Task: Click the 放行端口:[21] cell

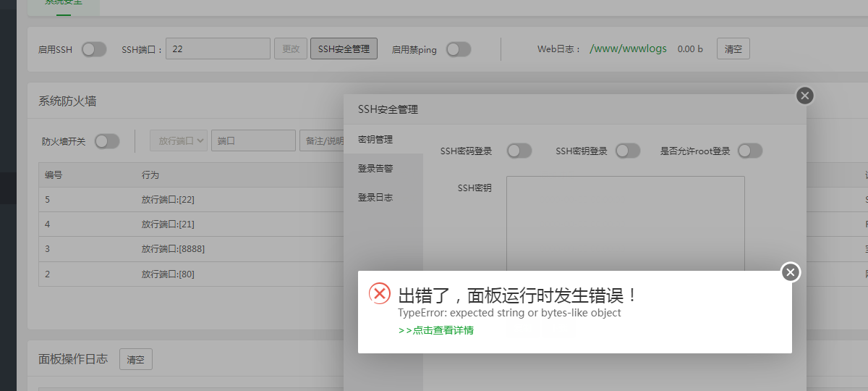Action: [169, 224]
